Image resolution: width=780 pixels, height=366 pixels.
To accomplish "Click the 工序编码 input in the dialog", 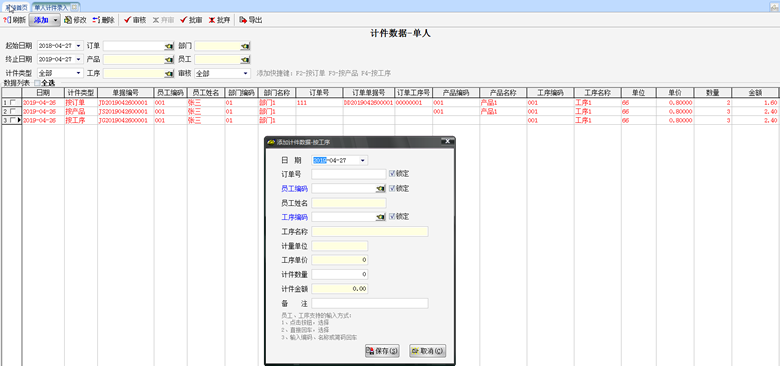I will [344, 217].
